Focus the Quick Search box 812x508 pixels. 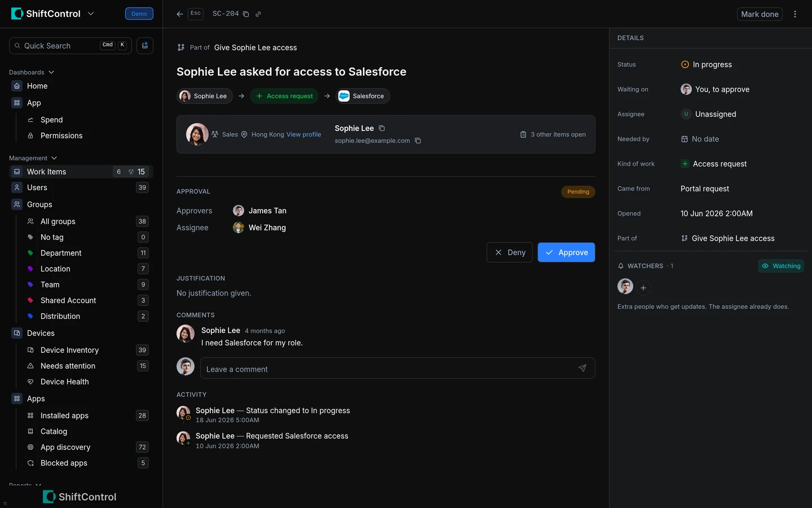70,46
